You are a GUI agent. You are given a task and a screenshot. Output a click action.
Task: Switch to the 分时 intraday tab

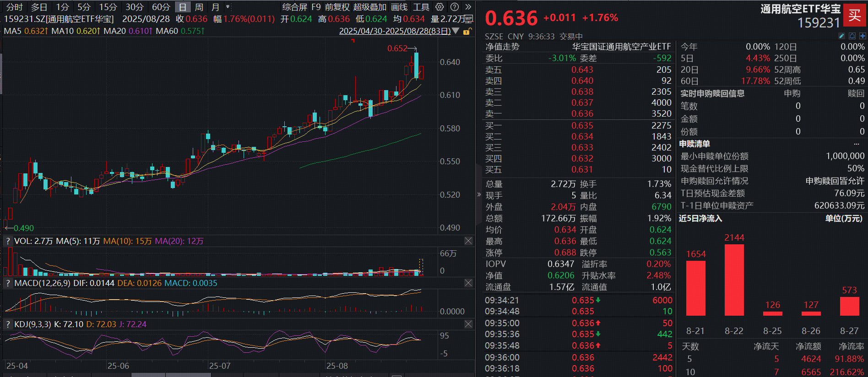point(14,7)
